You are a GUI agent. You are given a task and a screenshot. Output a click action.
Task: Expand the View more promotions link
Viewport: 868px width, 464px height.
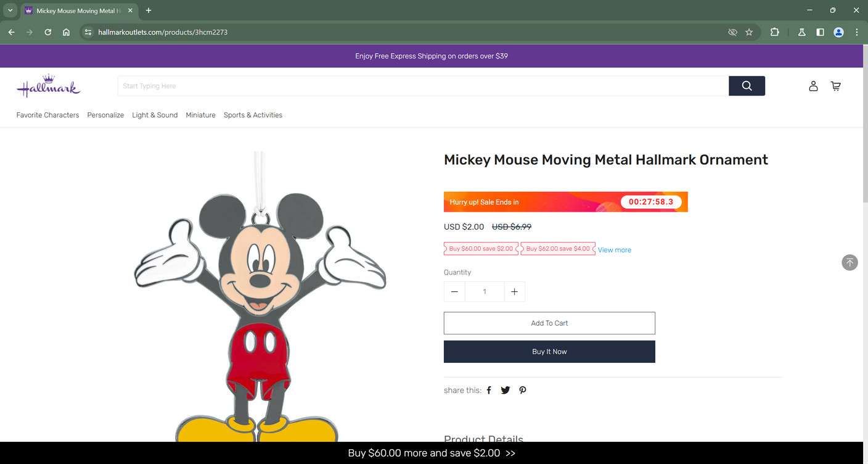coord(614,250)
